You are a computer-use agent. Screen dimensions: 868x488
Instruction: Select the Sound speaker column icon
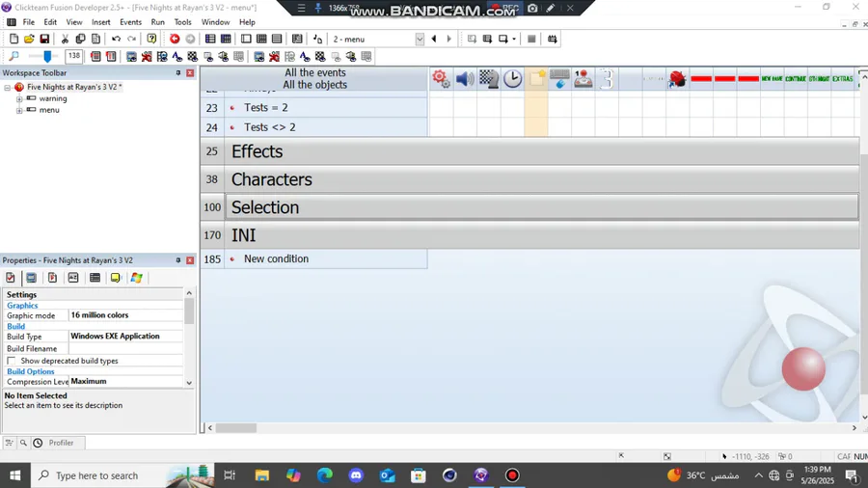(x=465, y=78)
